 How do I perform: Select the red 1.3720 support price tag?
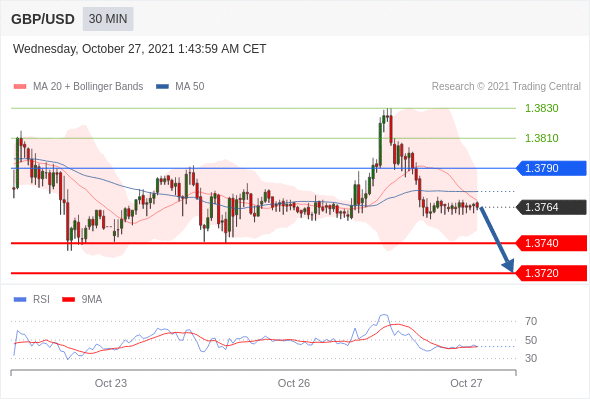551,273
